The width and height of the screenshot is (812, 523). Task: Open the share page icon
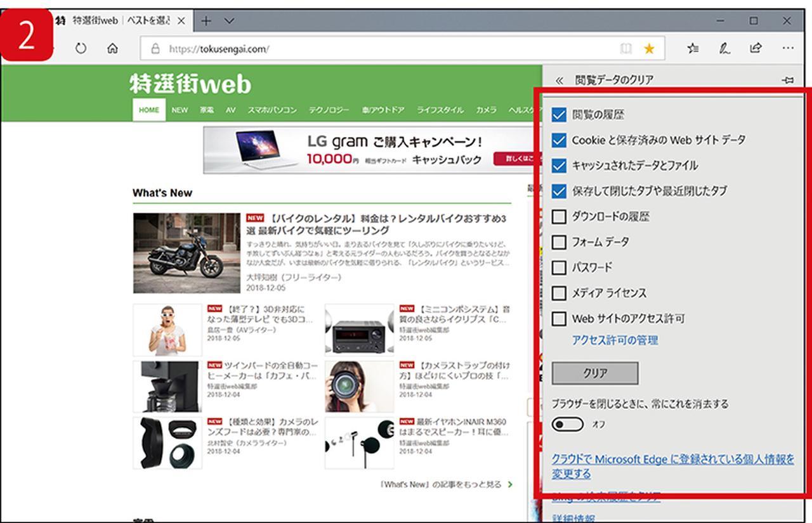pyautogui.click(x=756, y=48)
